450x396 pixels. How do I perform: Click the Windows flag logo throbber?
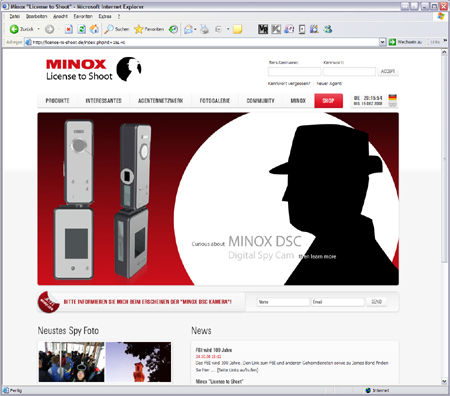pos(441,16)
